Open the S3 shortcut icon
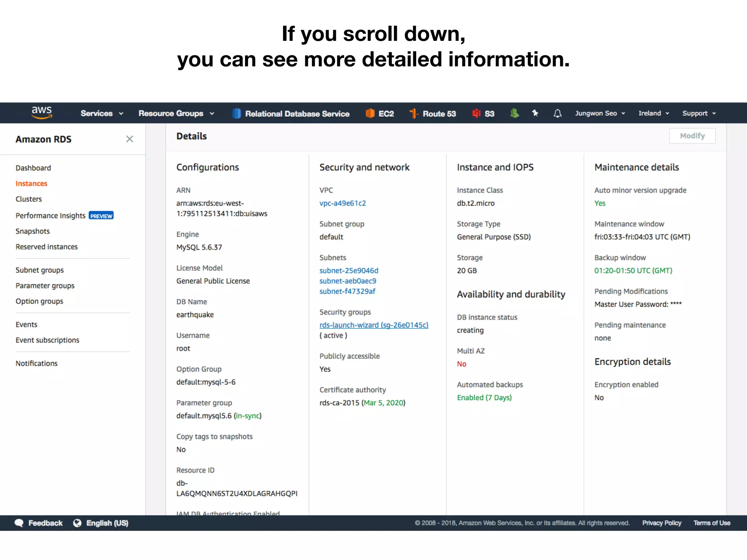 [476, 113]
